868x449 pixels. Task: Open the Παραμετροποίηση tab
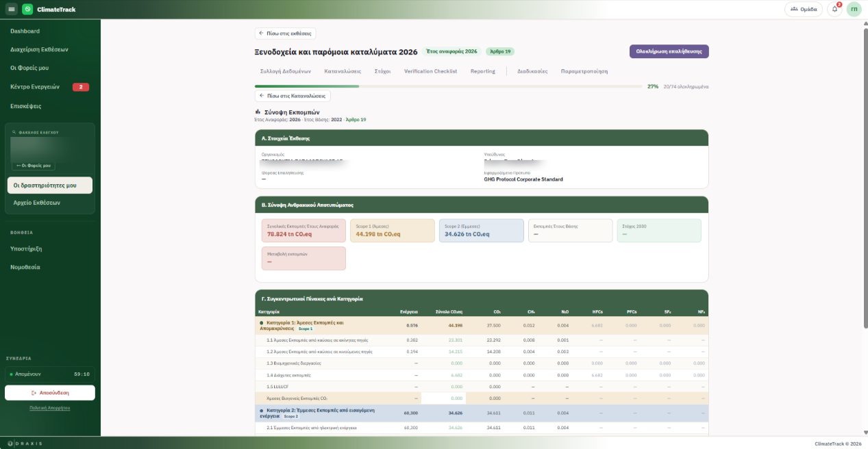(584, 71)
